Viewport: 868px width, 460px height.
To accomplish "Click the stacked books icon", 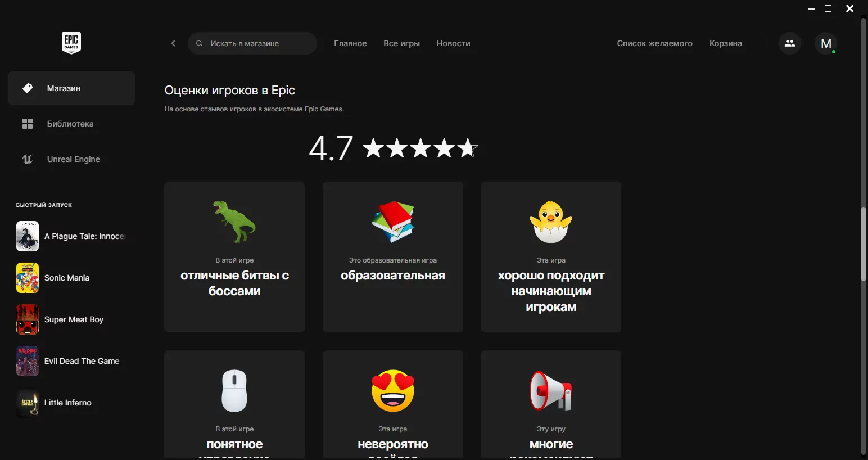I will coord(393,222).
